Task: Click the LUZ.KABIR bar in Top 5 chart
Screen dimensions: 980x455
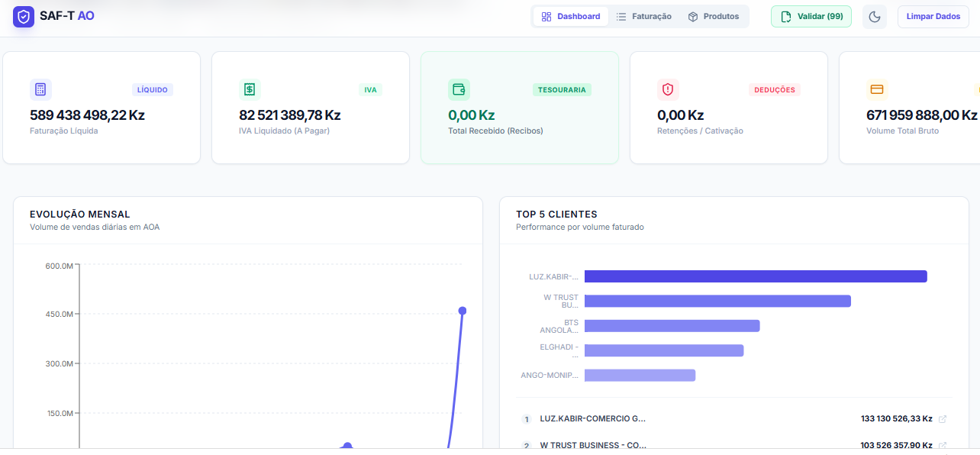Action: click(755, 276)
